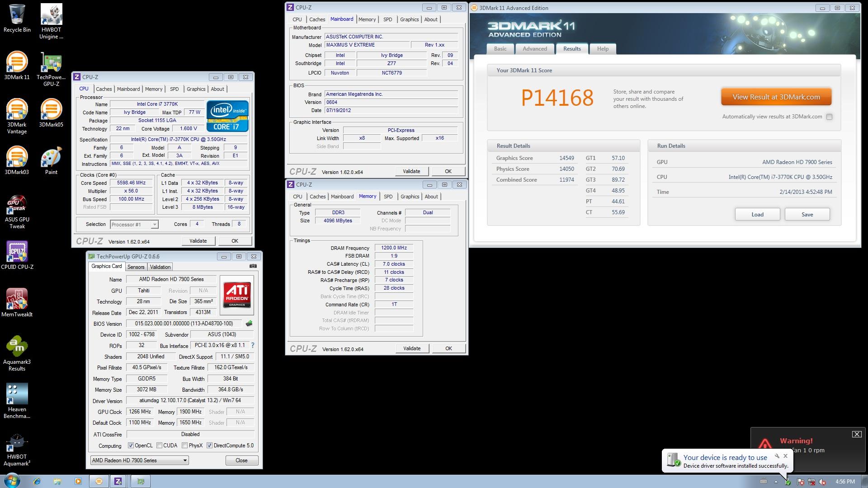
Task: Click GPU-Z screenshot camera icon
Action: point(253,266)
